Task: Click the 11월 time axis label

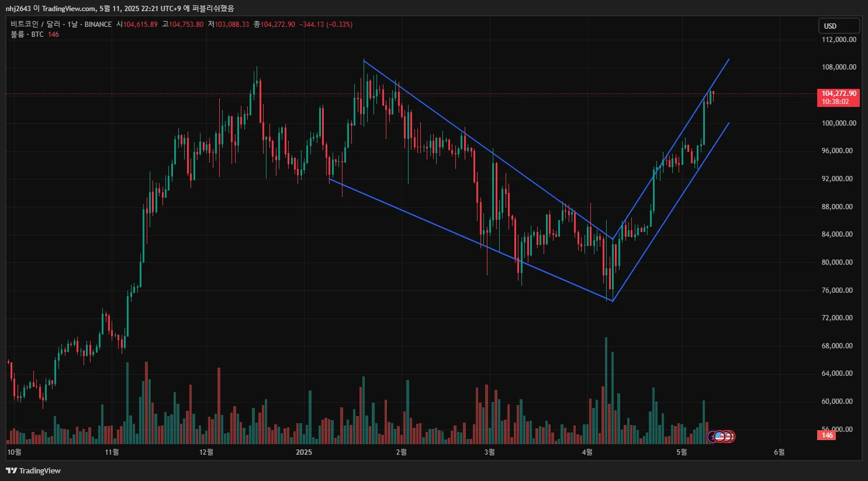Action: pyautogui.click(x=112, y=452)
